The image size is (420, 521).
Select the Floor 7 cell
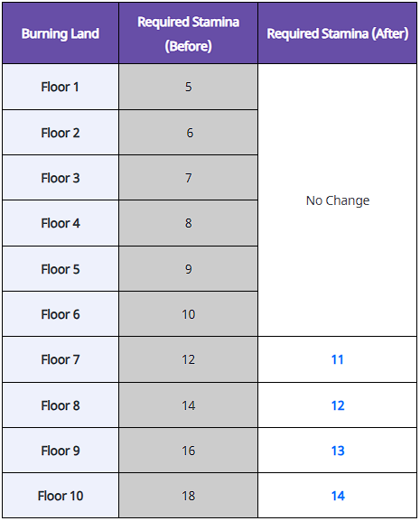point(61,359)
